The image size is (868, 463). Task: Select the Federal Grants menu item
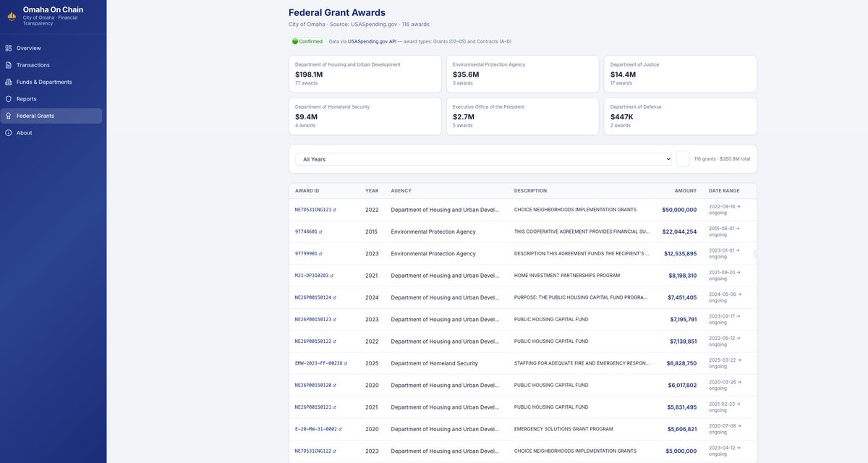tap(51, 116)
